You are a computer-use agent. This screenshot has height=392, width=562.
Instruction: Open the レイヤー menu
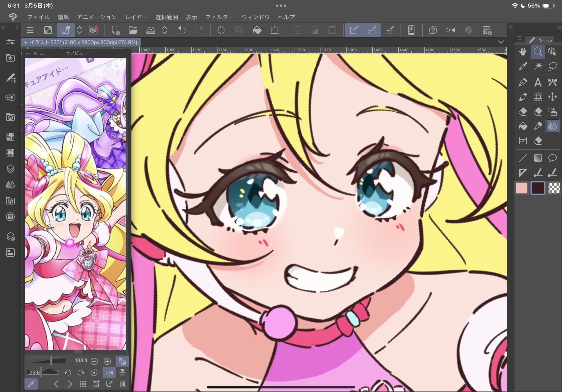tap(136, 17)
